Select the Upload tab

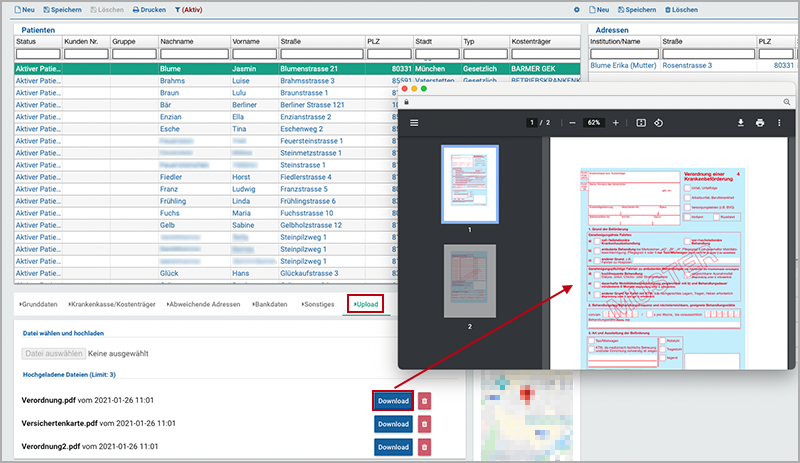point(365,303)
